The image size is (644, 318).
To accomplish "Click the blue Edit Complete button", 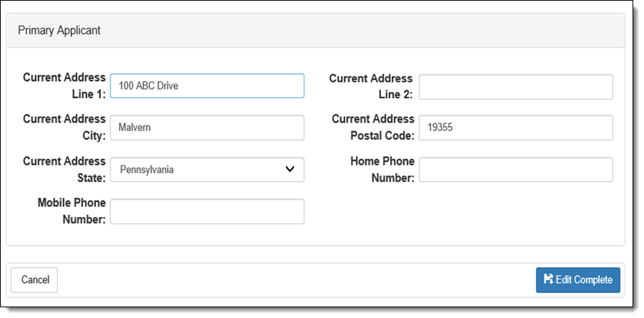I will 578,280.
